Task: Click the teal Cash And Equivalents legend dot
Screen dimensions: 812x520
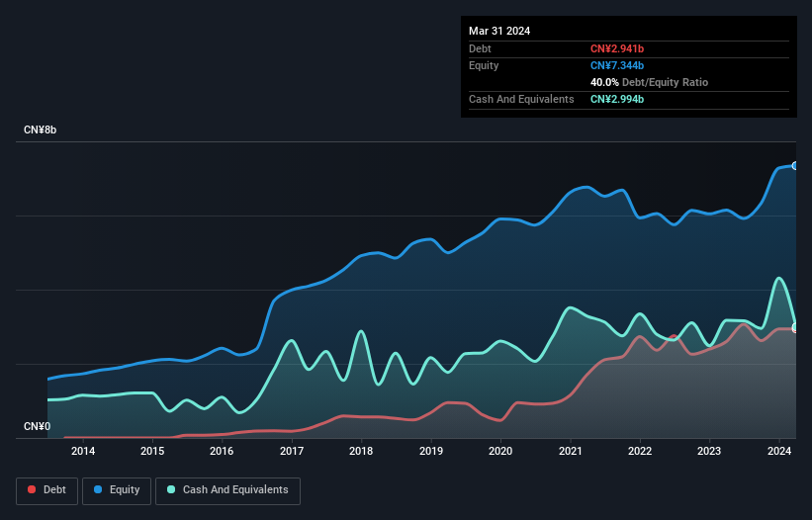Action: pos(171,489)
